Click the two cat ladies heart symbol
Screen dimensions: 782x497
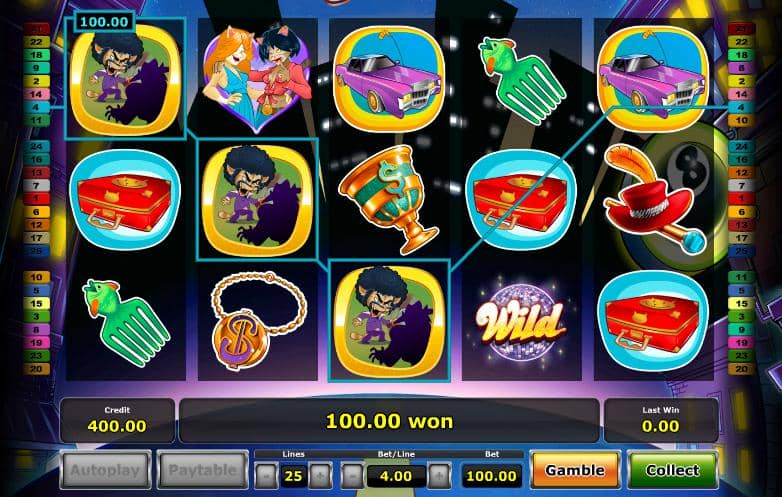click(x=256, y=77)
